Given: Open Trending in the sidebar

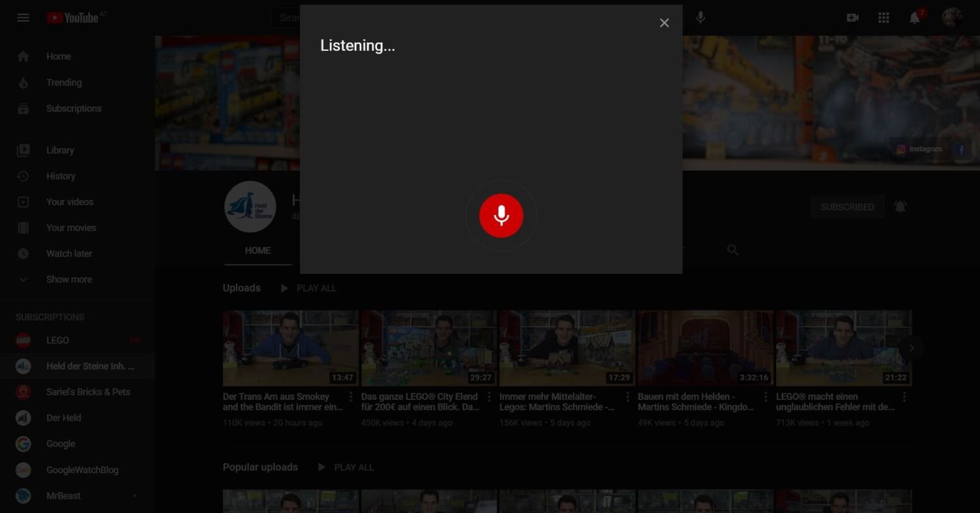Looking at the screenshot, I should click(x=63, y=83).
